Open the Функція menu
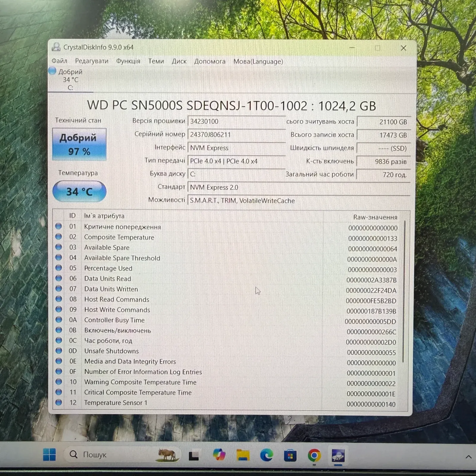Image resolution: width=476 pixels, height=476 pixels. click(x=128, y=61)
